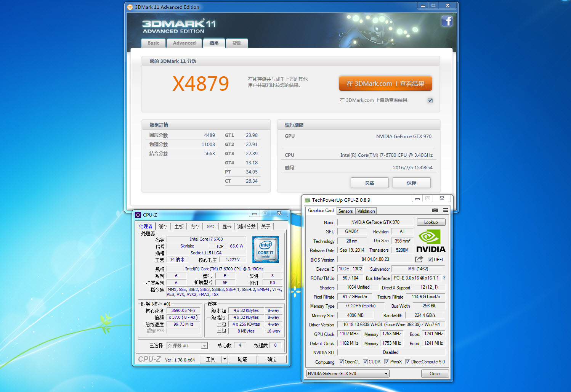Click the 结合分数 value 5663
Screen dimensions: 571x392
point(210,154)
